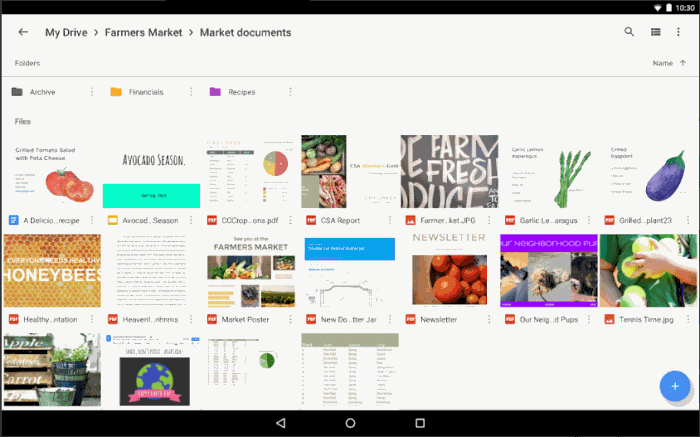Open options for Avocad..Season file

[x=191, y=220]
